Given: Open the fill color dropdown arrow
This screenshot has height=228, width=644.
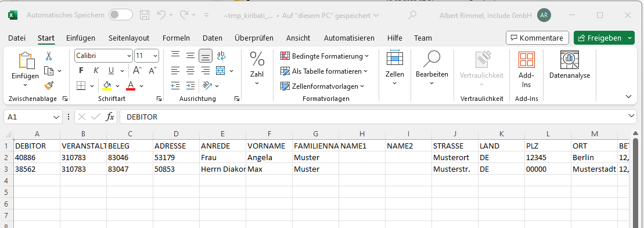Looking at the screenshot, I should tap(117, 86).
